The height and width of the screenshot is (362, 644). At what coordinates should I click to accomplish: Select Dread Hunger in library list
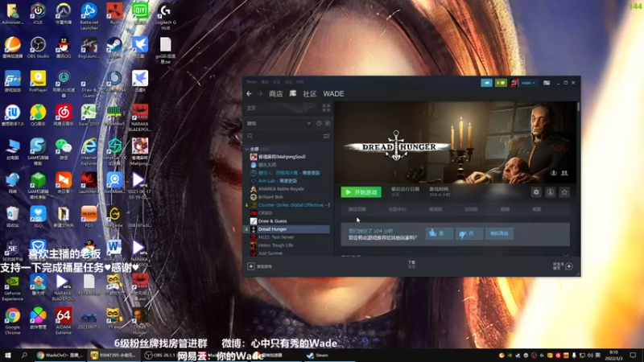click(287, 229)
